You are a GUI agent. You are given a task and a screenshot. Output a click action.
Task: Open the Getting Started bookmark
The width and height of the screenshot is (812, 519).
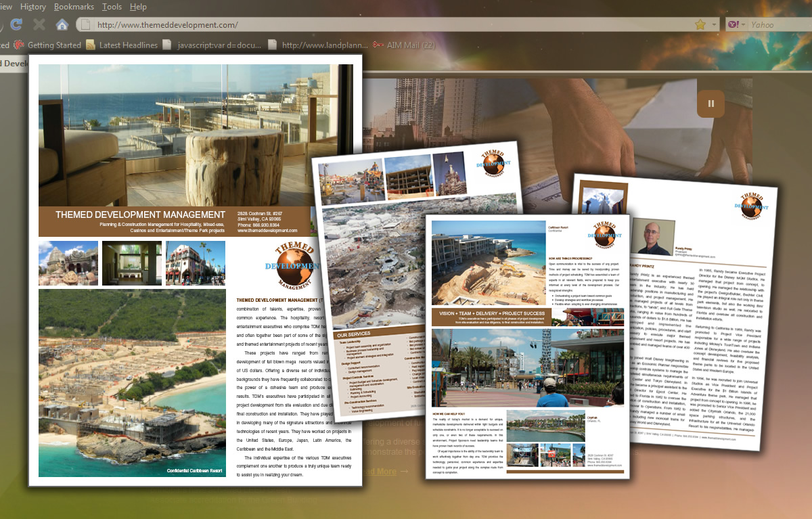coord(54,45)
